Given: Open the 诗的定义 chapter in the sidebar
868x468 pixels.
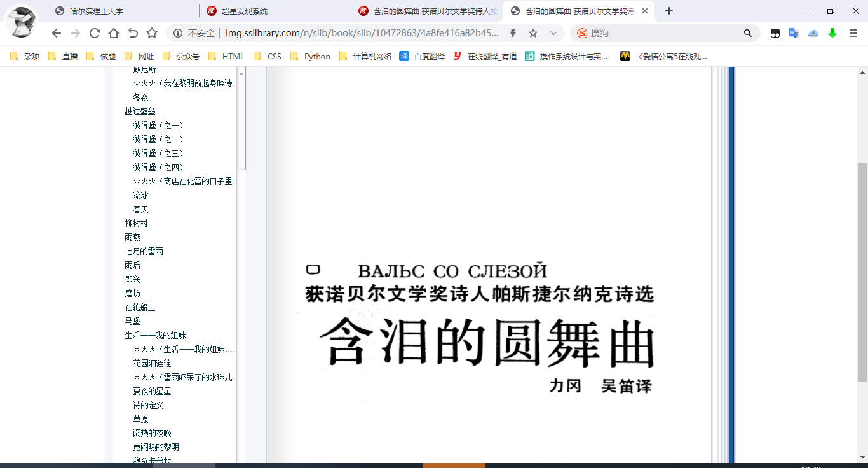Looking at the screenshot, I should click(148, 405).
